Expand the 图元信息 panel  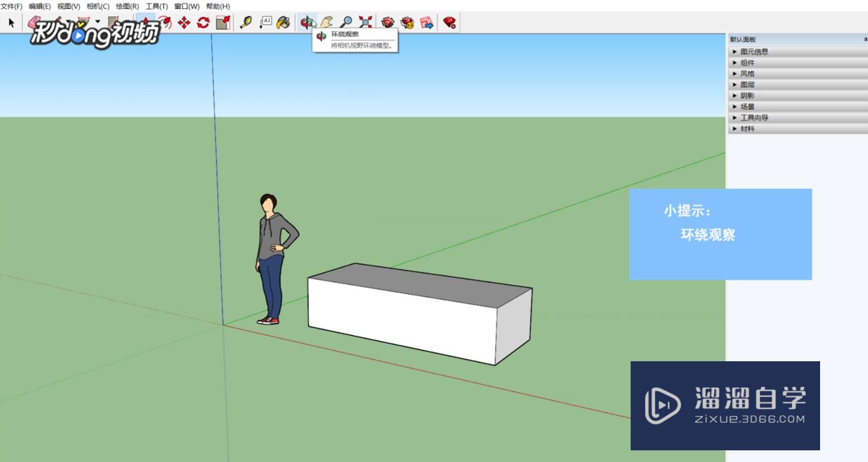coord(798,51)
